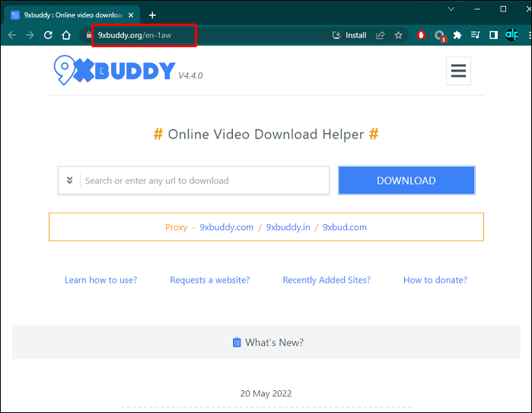Screen dimensions: 532x413
Task: Open Requests a website link
Action: [209, 280]
